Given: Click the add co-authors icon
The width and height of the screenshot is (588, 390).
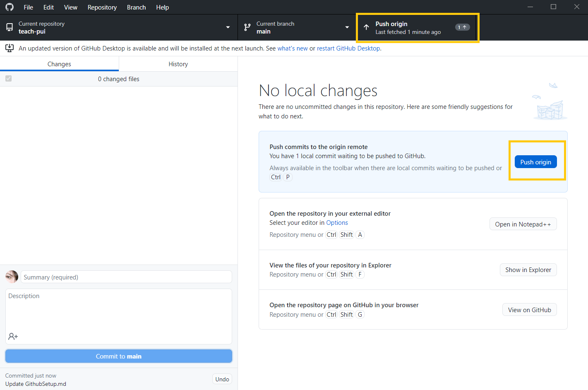Looking at the screenshot, I should point(13,336).
